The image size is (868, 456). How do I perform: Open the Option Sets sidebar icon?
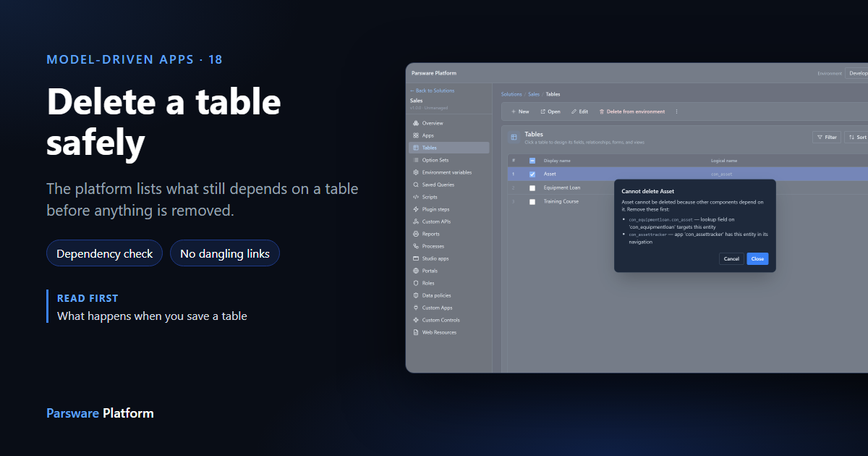(x=416, y=160)
